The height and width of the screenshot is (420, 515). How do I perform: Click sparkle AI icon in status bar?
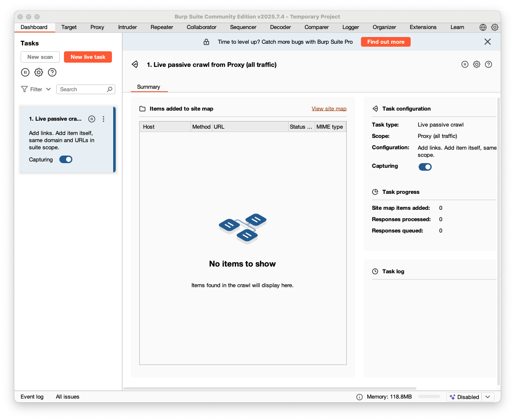[x=452, y=397]
